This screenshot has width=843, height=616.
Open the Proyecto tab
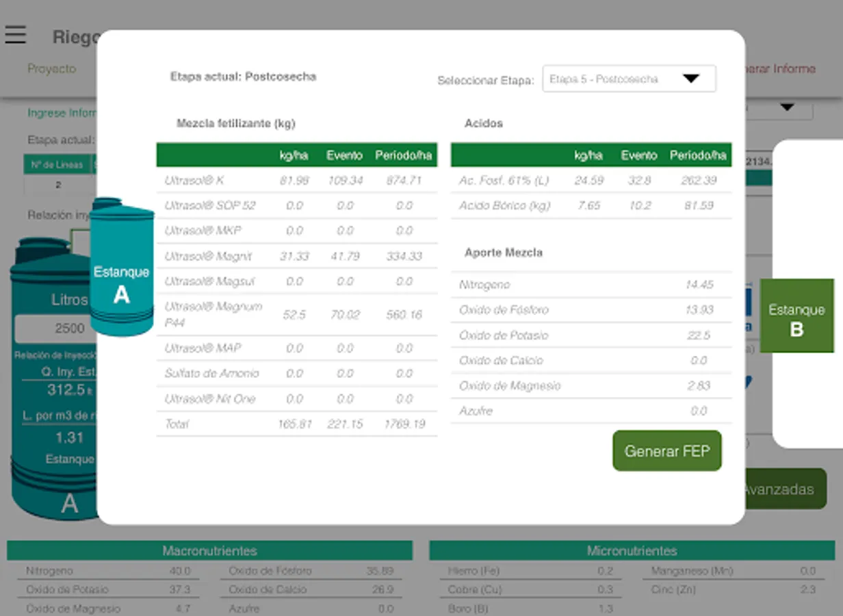(x=52, y=68)
